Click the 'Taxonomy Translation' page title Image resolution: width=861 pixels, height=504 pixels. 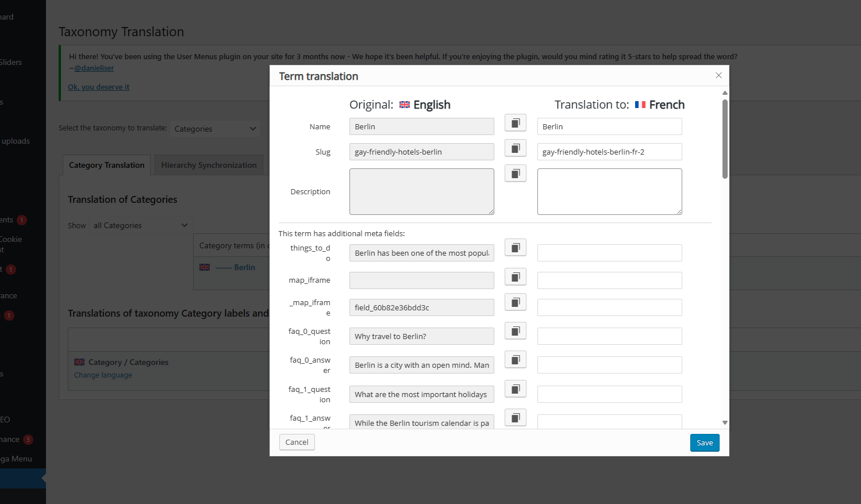click(121, 32)
